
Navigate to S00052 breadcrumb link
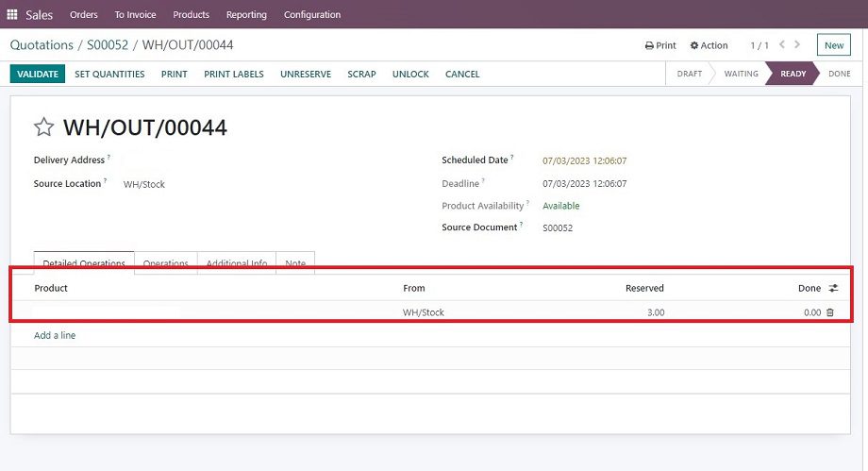(108, 44)
